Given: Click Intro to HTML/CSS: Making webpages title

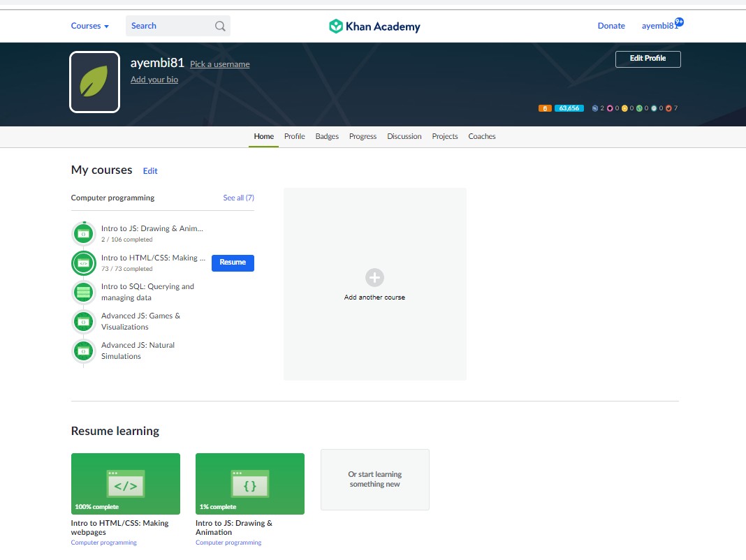Looking at the screenshot, I should click(120, 527).
